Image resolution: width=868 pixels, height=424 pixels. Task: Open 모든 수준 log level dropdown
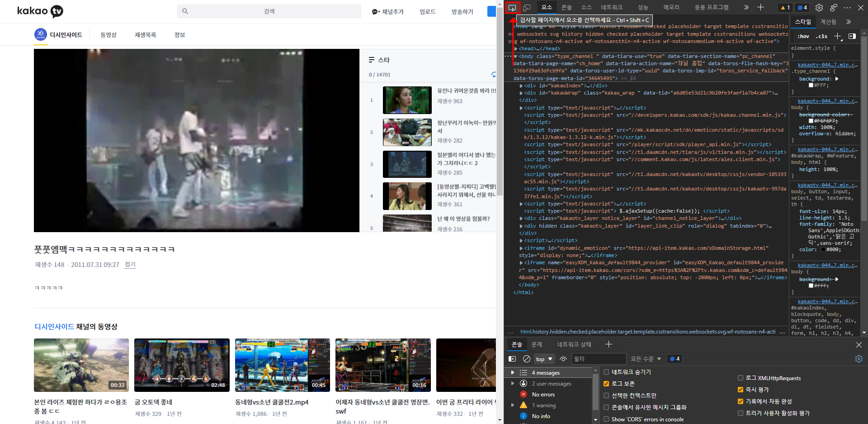click(646, 359)
